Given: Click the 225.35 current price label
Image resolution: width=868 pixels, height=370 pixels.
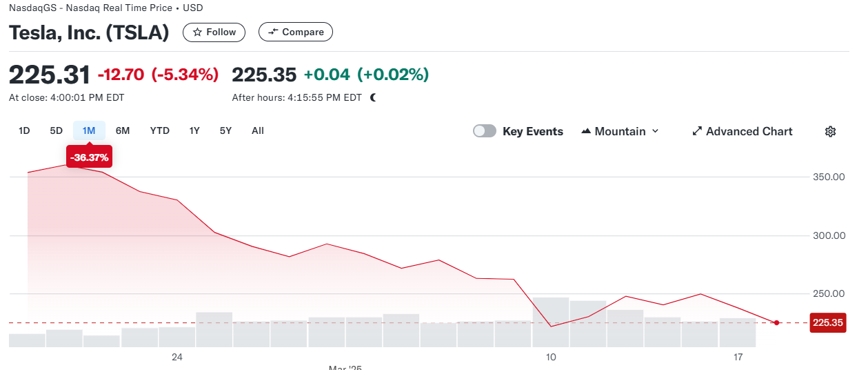Looking at the screenshot, I should click(x=828, y=322).
